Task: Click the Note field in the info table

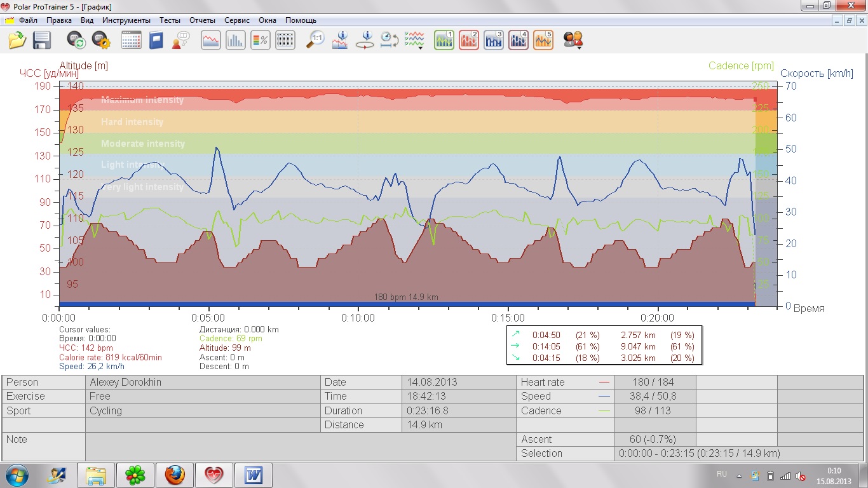Action: click(301, 447)
